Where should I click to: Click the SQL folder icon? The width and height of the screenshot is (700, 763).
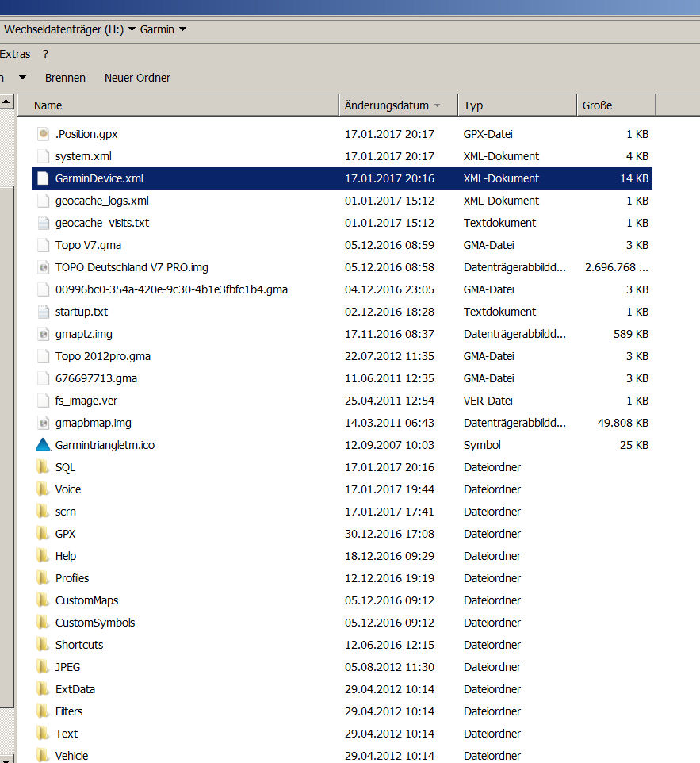[x=43, y=467]
